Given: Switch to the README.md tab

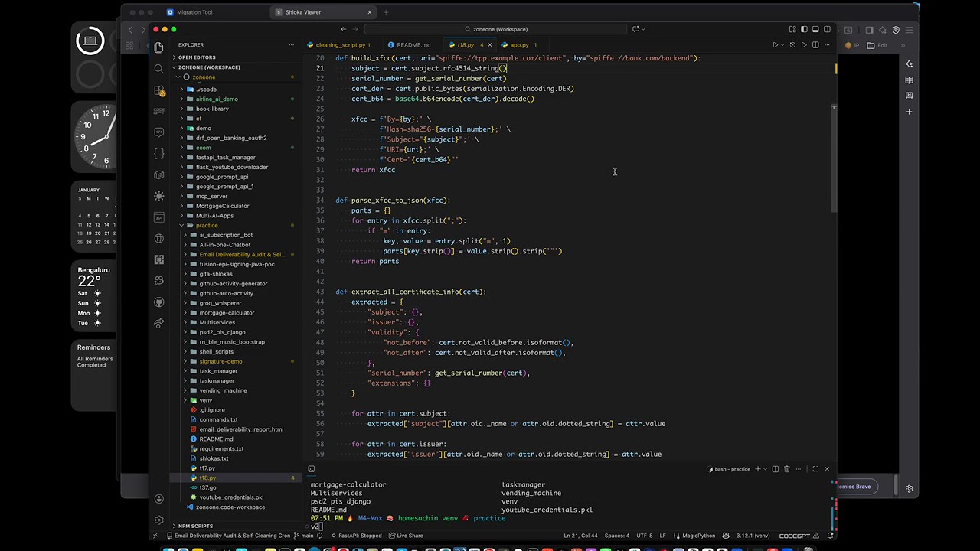Looking at the screenshot, I should [413, 45].
